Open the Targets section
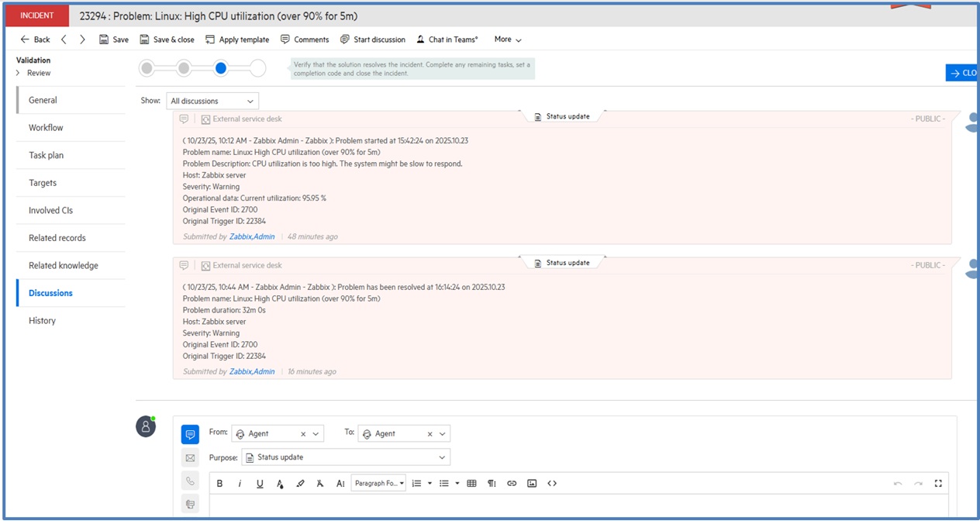980x524 pixels. (x=71, y=183)
